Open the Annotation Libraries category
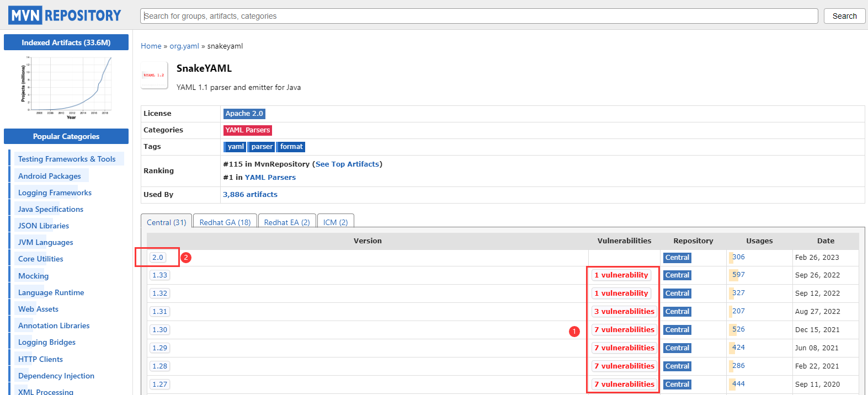868x395 pixels. [54, 325]
